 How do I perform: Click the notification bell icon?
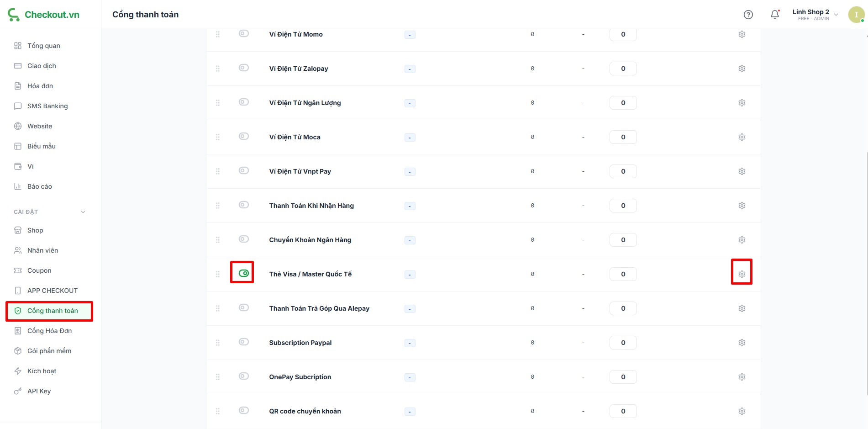[x=775, y=15]
